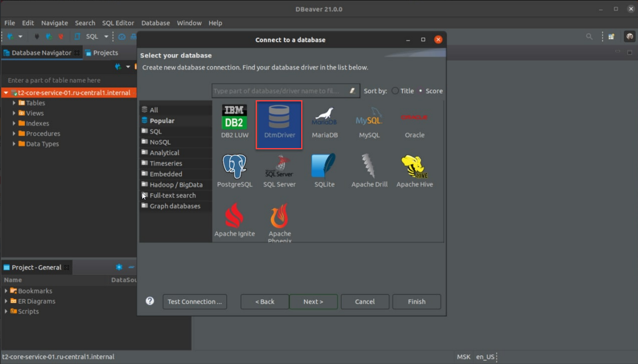Click the Next > button
This screenshot has width=638, height=364.
coord(313,302)
